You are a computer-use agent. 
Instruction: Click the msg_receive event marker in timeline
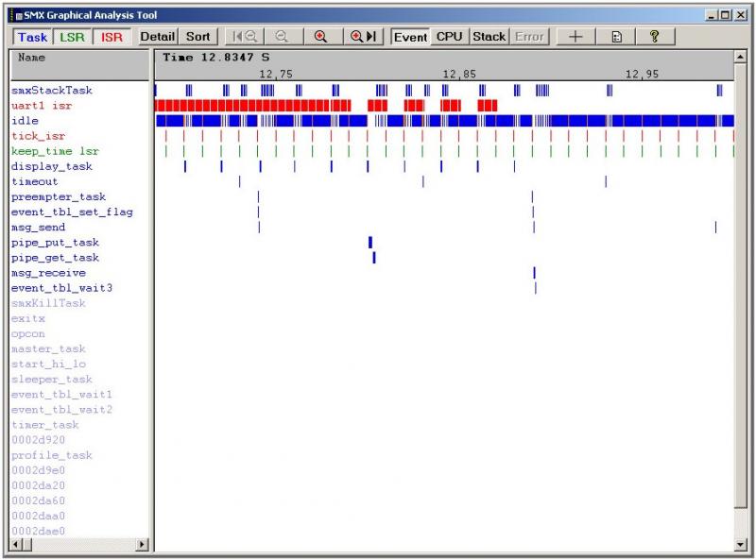[534, 273]
